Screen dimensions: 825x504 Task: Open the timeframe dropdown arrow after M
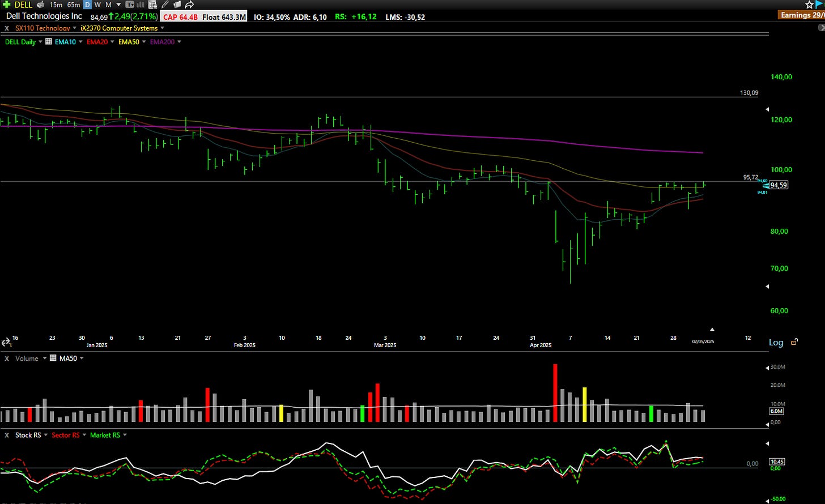pos(118,5)
